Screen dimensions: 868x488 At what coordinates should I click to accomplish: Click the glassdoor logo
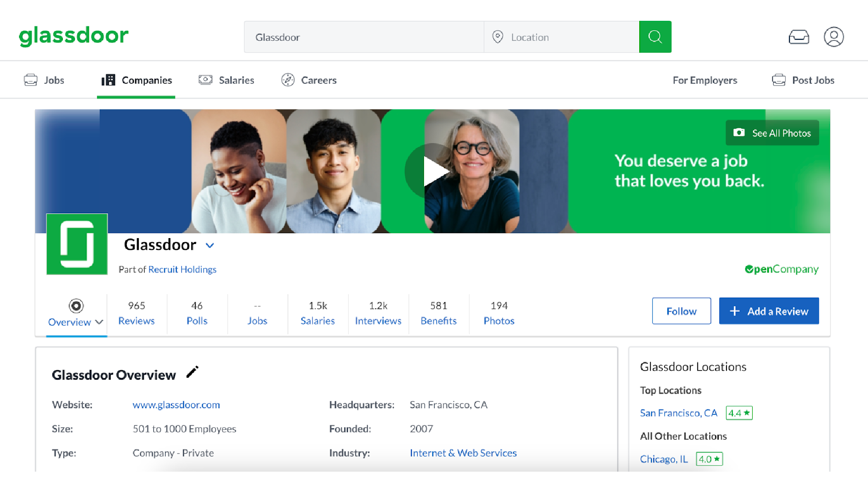pyautogui.click(x=74, y=36)
